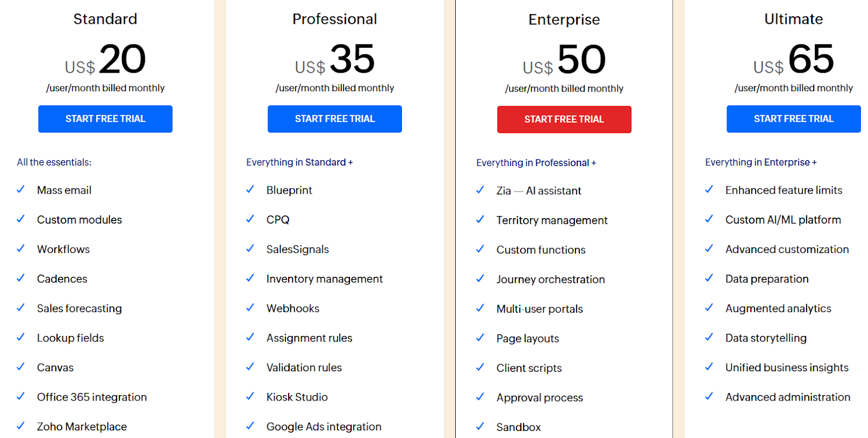Click the checkmark beside Kiosk Studio
The width and height of the screenshot is (868, 438).
tap(250, 397)
